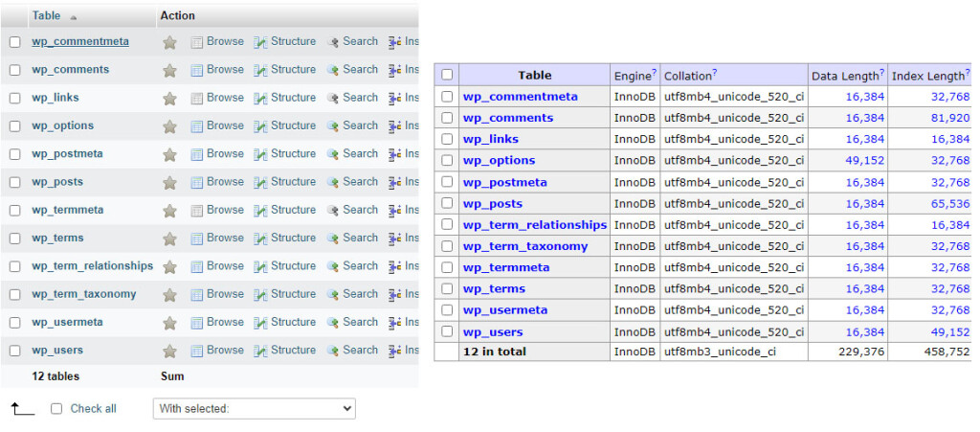Toggle select-all checkbox in right table header

click(x=447, y=75)
